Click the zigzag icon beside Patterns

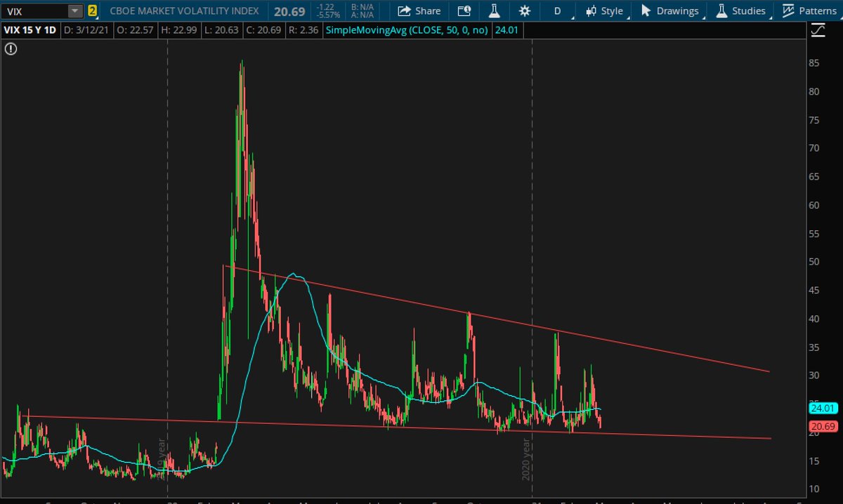coord(788,11)
